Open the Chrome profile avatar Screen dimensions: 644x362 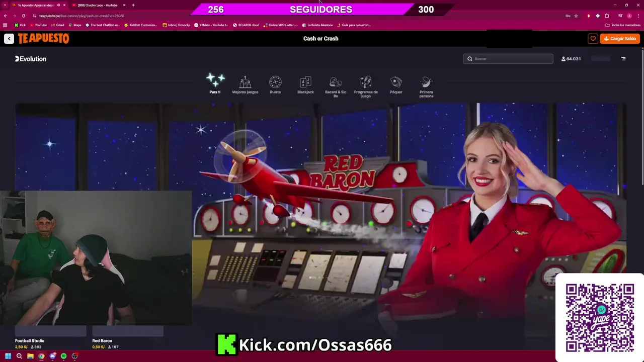coord(629,16)
